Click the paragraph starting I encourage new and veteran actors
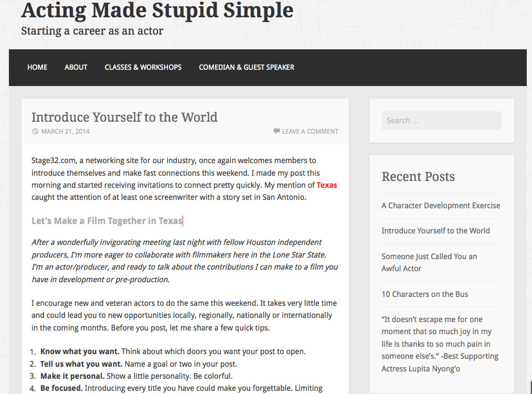The height and width of the screenshot is (394, 532). 184,315
